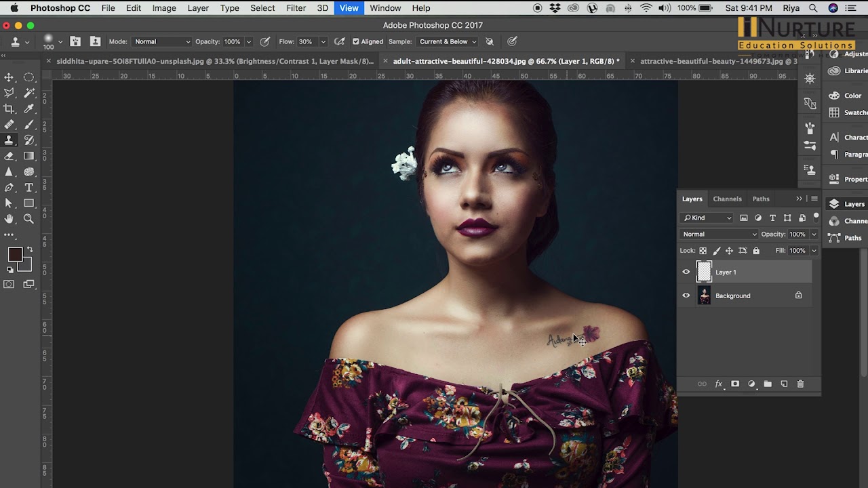Open the layer blend mode Normal dropdown

719,235
